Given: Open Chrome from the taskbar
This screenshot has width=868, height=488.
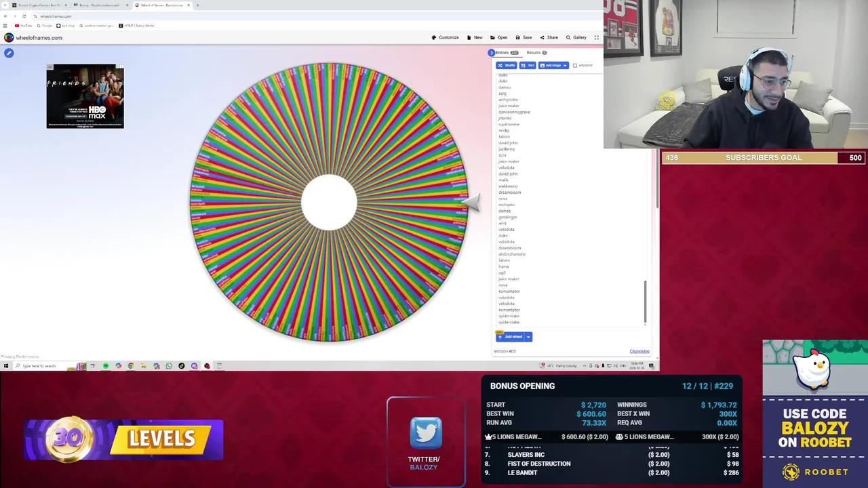Looking at the screenshot, I should pyautogui.click(x=131, y=366).
